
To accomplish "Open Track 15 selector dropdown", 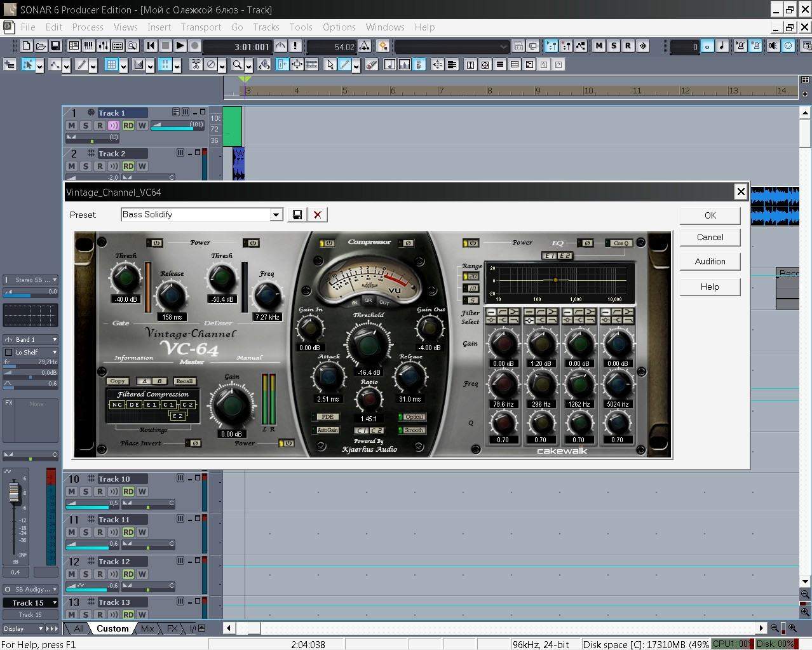I will pos(30,602).
